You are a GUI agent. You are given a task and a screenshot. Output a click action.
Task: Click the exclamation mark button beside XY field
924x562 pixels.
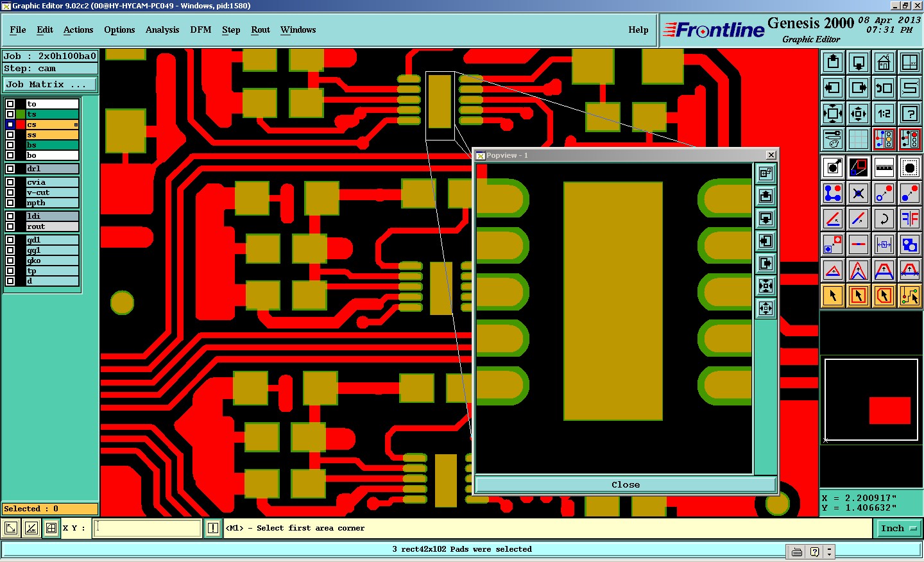pyautogui.click(x=213, y=528)
